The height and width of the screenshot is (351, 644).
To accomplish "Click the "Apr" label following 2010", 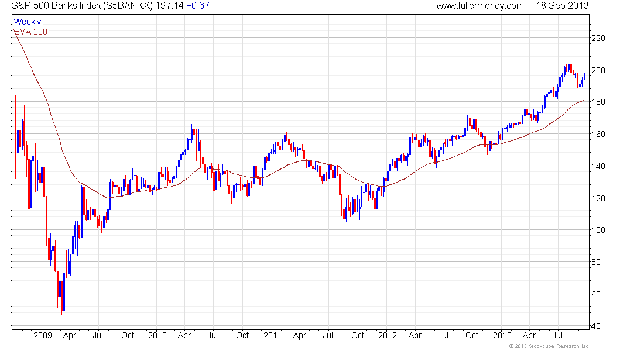I will coord(184,336).
